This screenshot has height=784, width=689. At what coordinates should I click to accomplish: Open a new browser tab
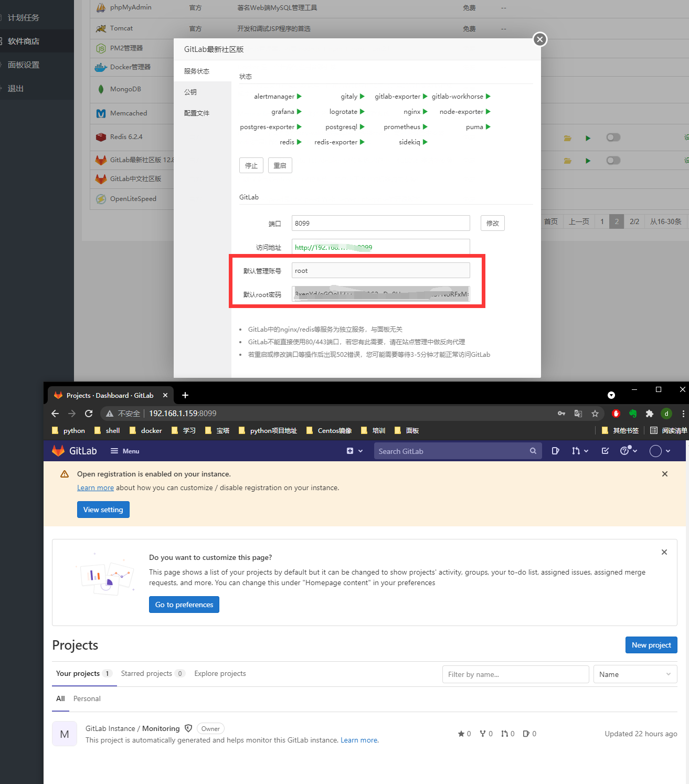[x=185, y=395]
